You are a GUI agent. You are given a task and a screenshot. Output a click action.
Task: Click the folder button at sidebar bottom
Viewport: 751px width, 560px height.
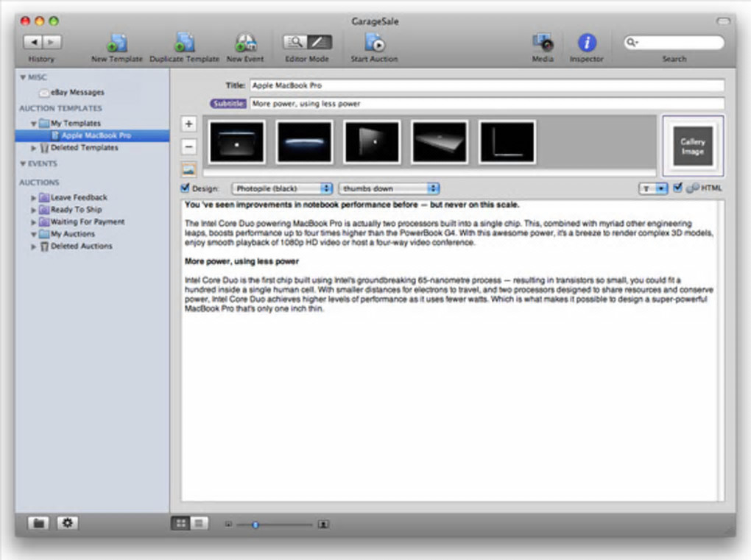(x=38, y=523)
